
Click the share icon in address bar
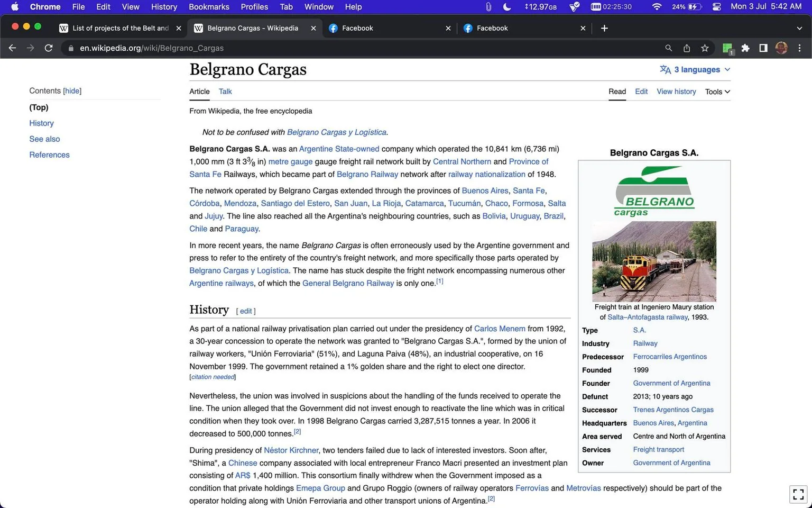(x=687, y=48)
